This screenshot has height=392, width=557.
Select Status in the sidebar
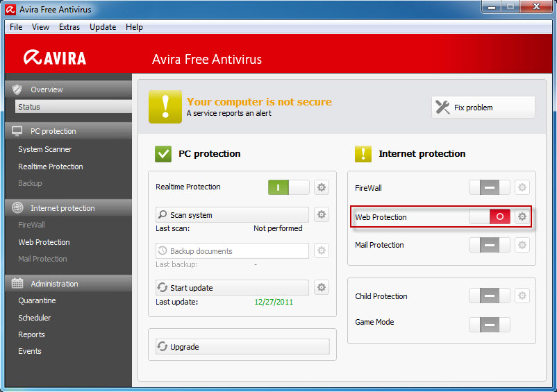[73, 107]
